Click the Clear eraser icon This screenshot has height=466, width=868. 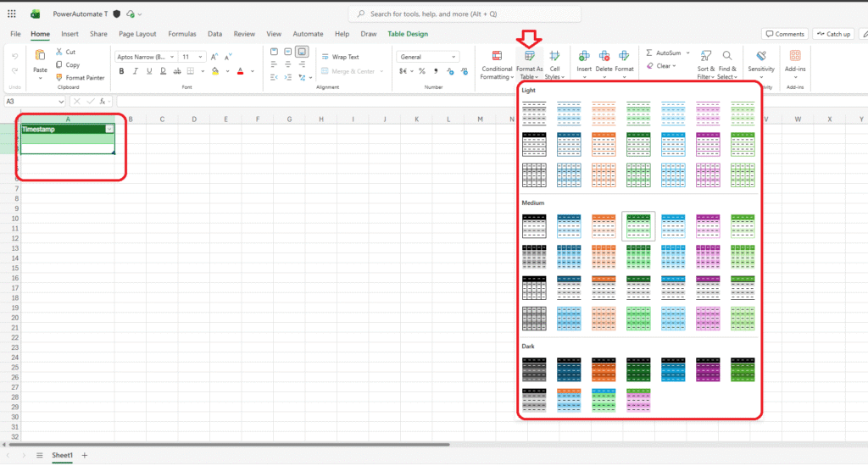[x=650, y=66]
